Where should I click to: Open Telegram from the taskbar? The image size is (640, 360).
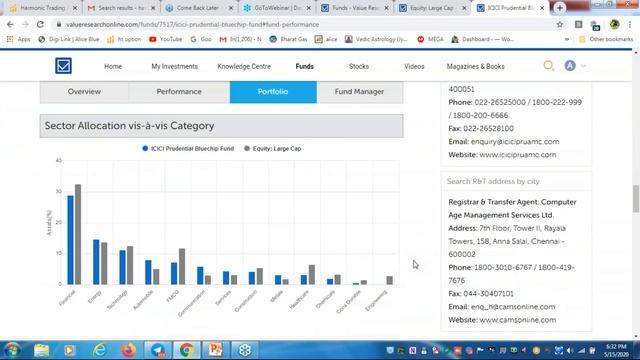click(158, 350)
